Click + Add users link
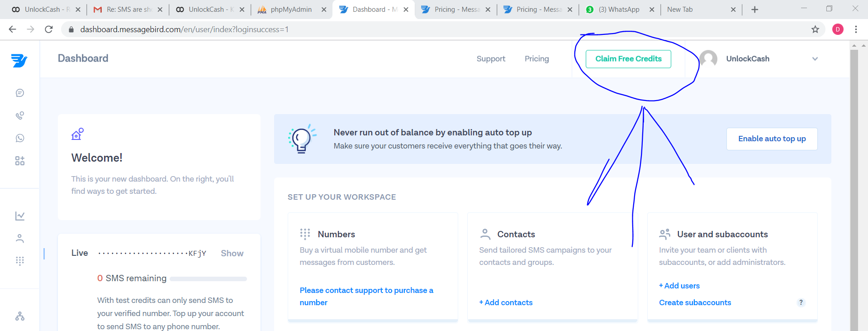 679,286
